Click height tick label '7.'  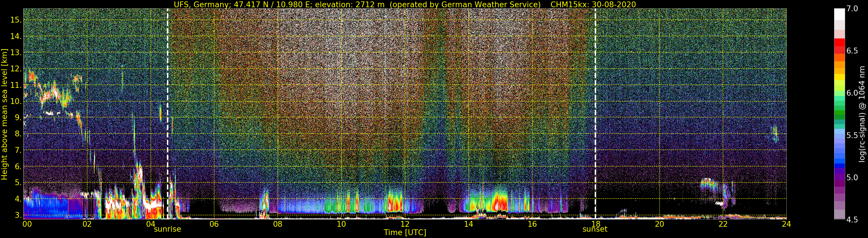click(x=18, y=150)
